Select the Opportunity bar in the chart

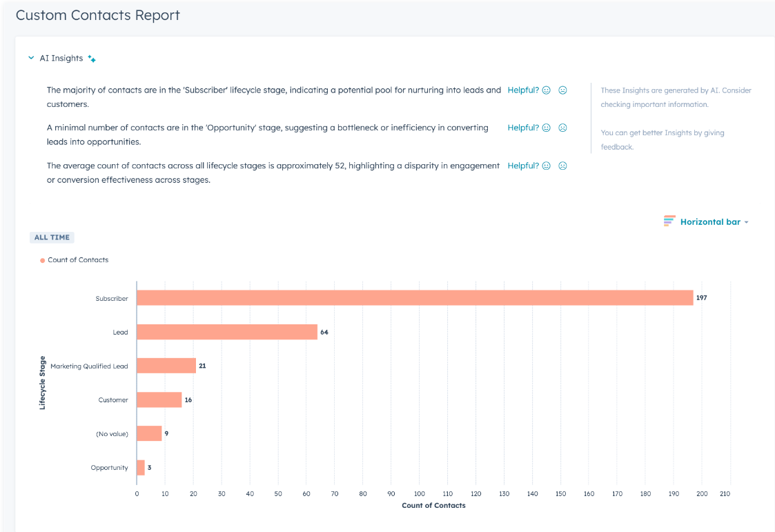point(140,467)
